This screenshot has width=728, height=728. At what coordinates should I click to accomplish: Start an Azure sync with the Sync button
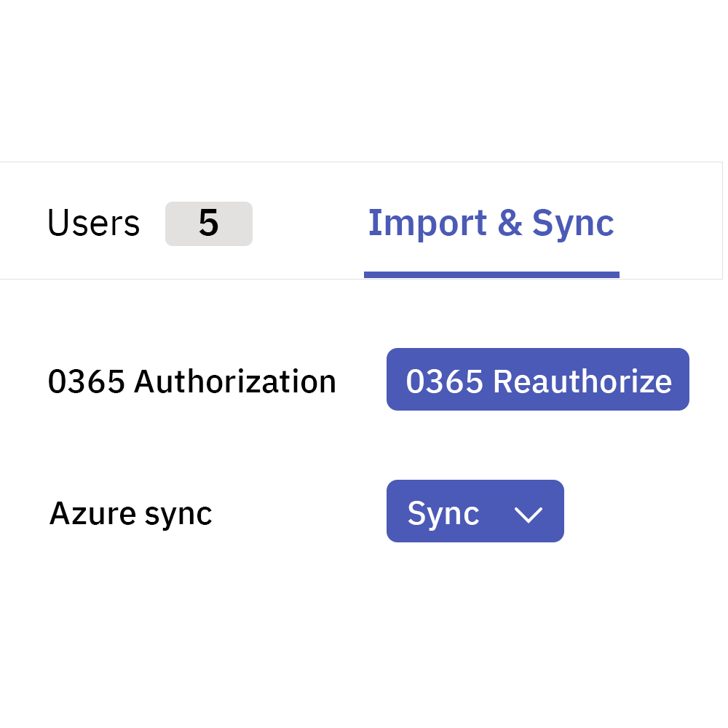[443, 511]
